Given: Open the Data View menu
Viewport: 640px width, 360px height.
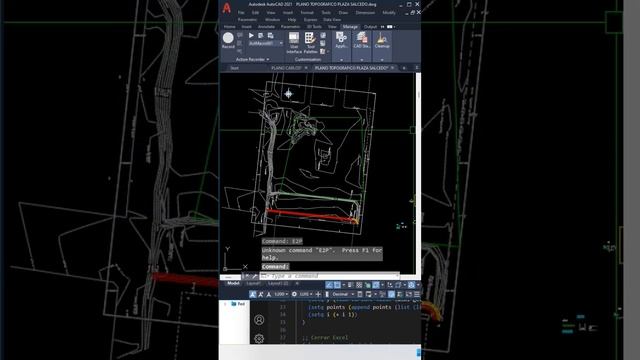Looking at the screenshot, I should (x=332, y=20).
